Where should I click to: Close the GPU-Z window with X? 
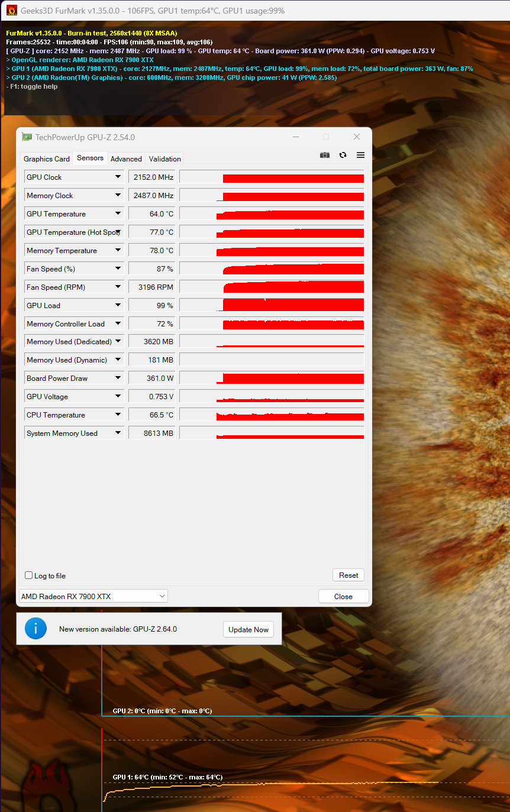tap(357, 137)
